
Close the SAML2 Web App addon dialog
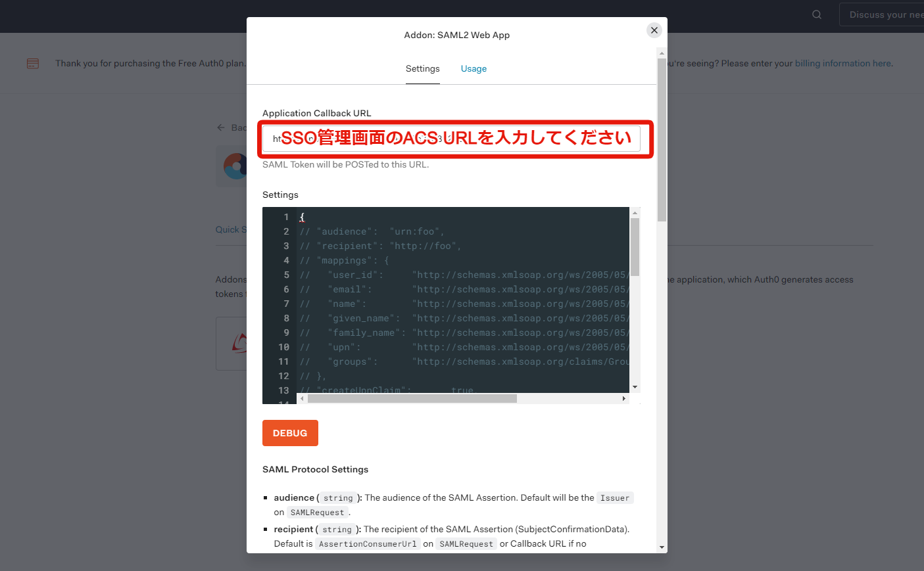coord(654,30)
